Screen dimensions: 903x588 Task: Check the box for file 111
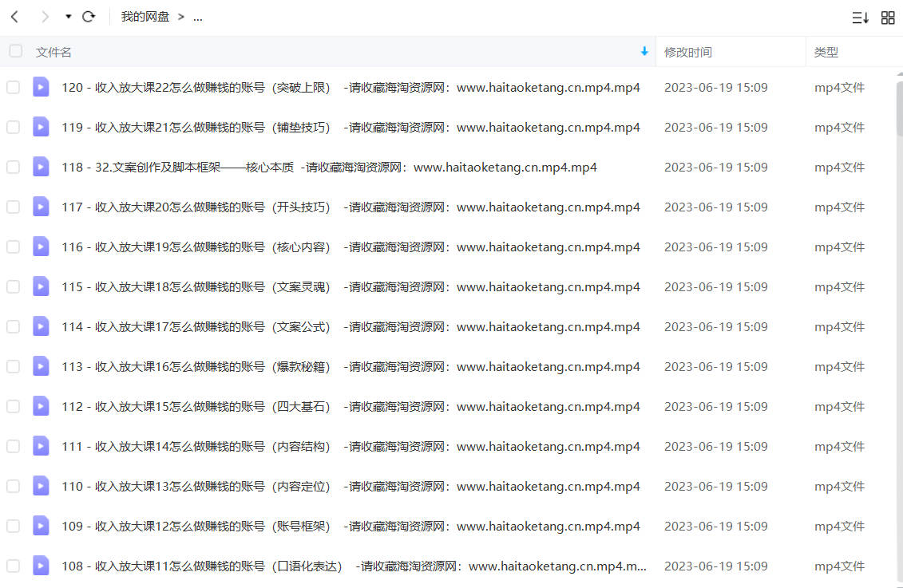coord(13,446)
